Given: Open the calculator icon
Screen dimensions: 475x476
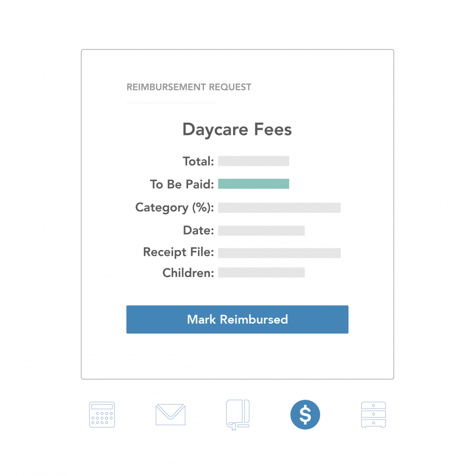Looking at the screenshot, I should pyautogui.click(x=102, y=415).
